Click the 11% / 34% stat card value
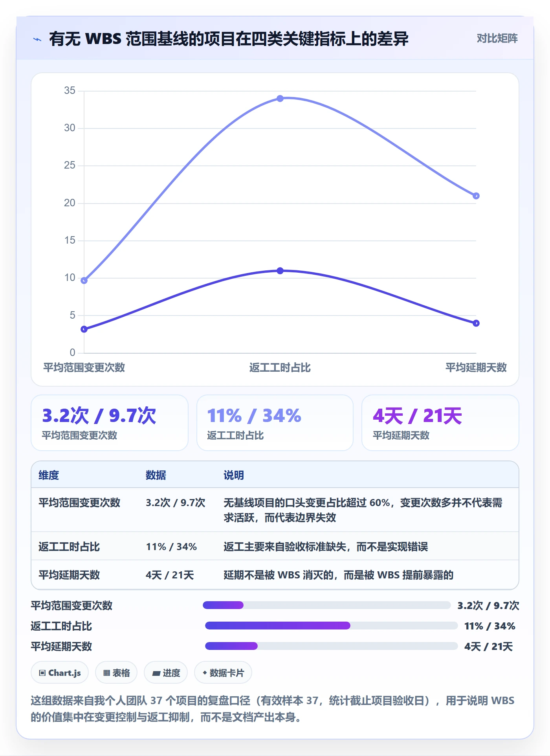Screen dimensions: 550x756 point(254,416)
